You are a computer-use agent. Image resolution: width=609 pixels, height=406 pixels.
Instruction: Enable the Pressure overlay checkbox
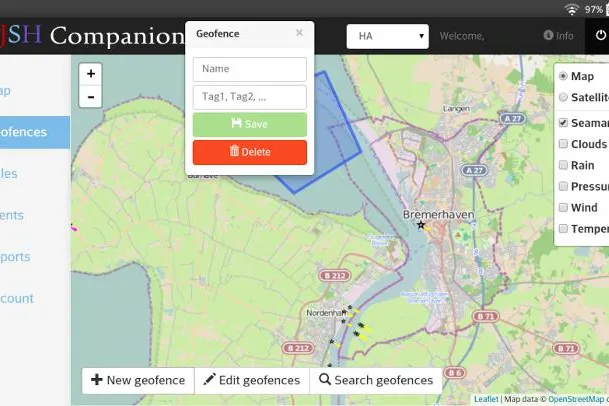click(563, 186)
